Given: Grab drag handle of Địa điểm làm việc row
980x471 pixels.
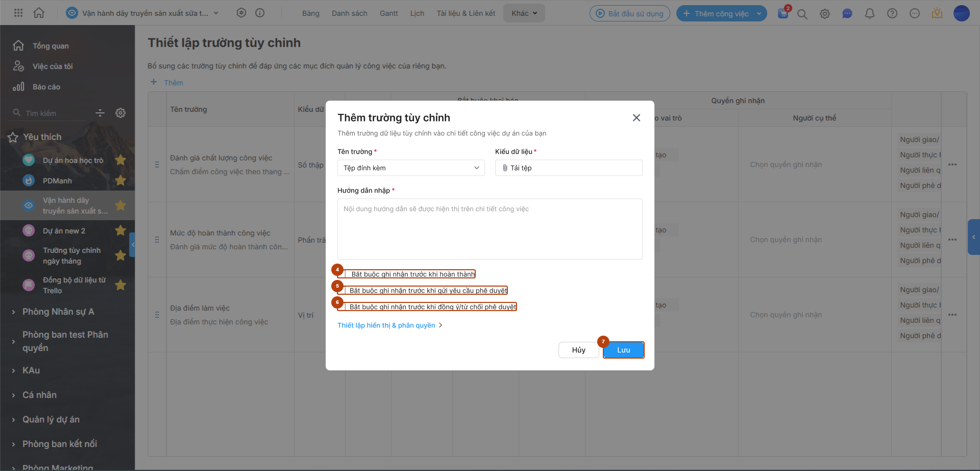Looking at the screenshot, I should 157,315.
